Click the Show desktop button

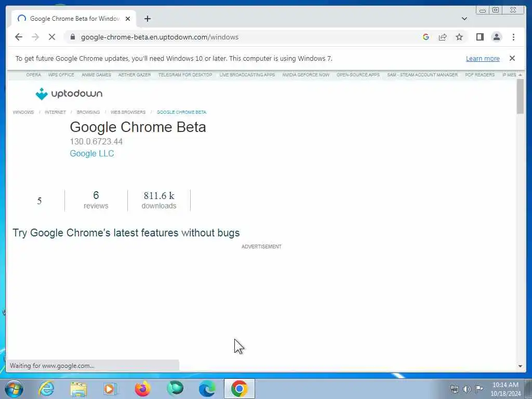[x=528, y=389]
